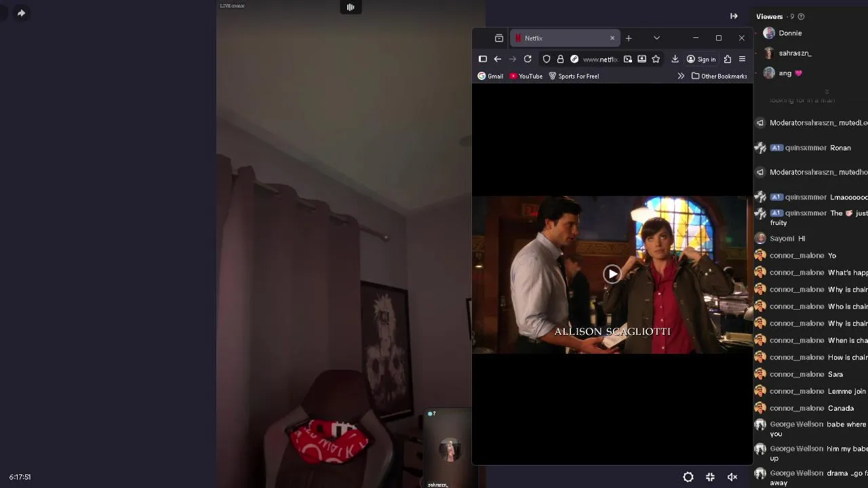Play the Netflix video

tap(612, 274)
